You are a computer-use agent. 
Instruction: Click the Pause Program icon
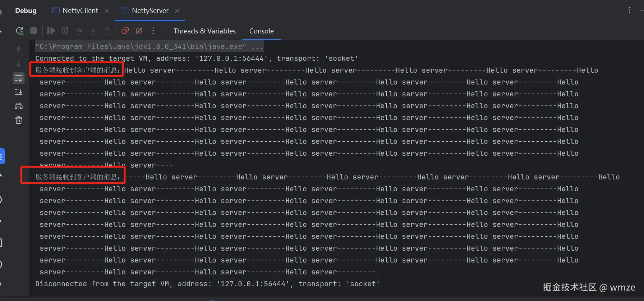coord(65,31)
